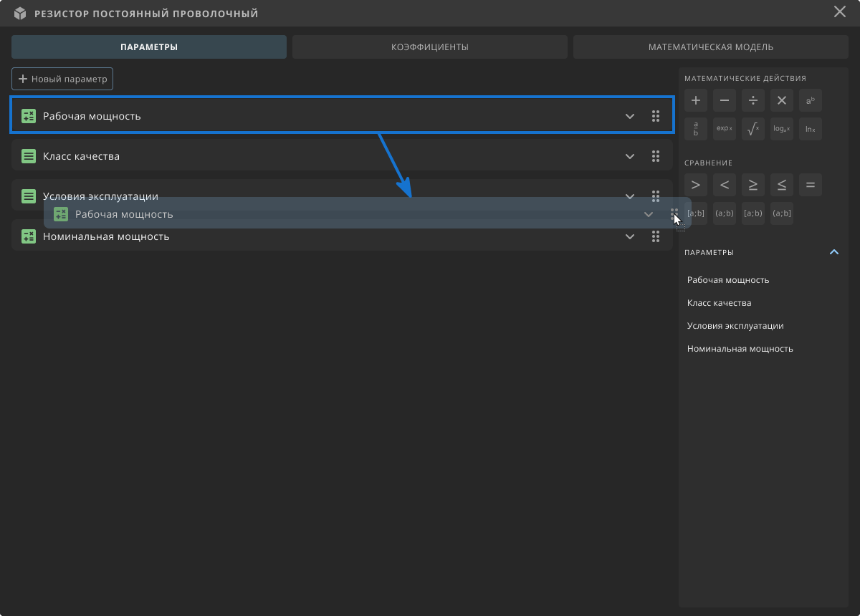Grab the drag handle of Номинальная мощность
Viewport: 860px width, 616px height.
656,236
